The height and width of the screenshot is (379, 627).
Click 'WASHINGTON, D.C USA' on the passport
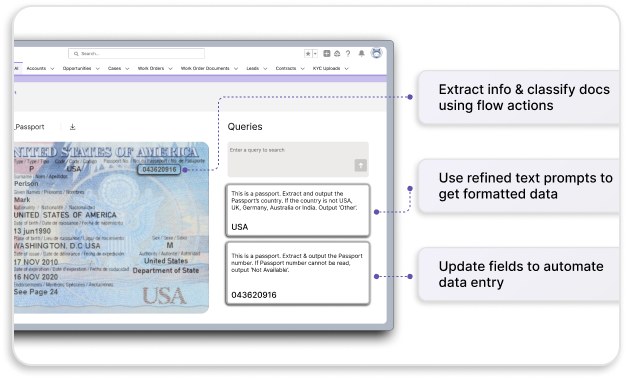[x=57, y=246]
